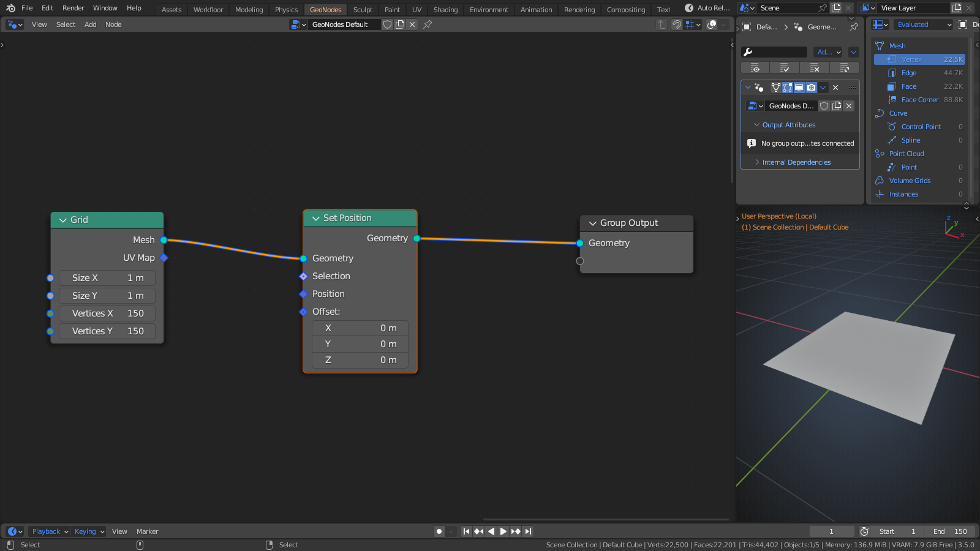Click the End frame field
980x551 pixels.
click(x=951, y=531)
